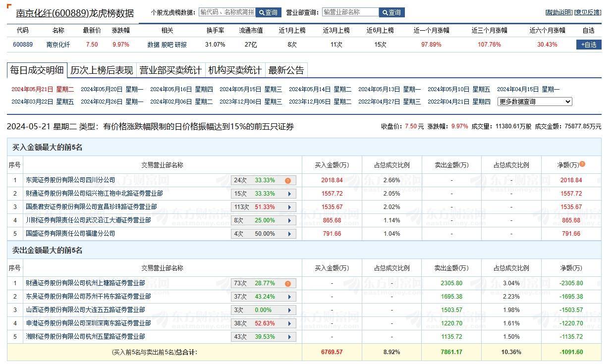Screen dimensions: 614x364
Task: Add stock with the +自选 button
Action: click(588, 45)
